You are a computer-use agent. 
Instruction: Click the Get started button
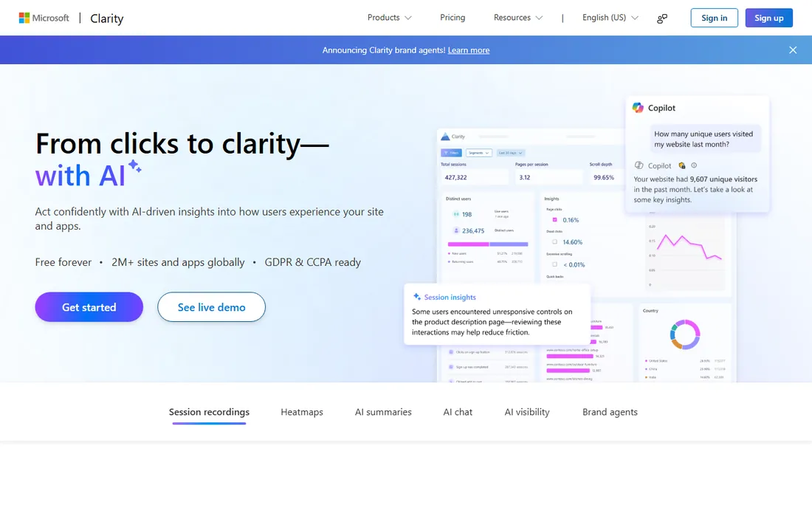[x=89, y=307]
